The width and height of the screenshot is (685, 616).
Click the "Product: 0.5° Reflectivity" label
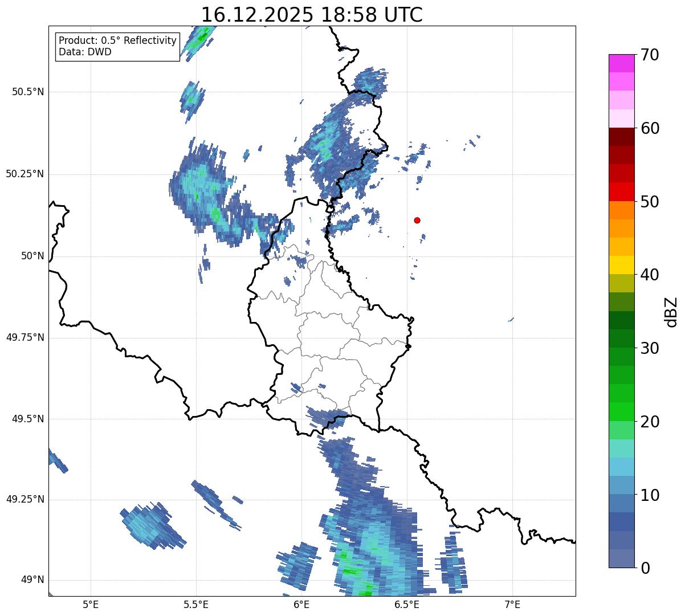(x=117, y=40)
